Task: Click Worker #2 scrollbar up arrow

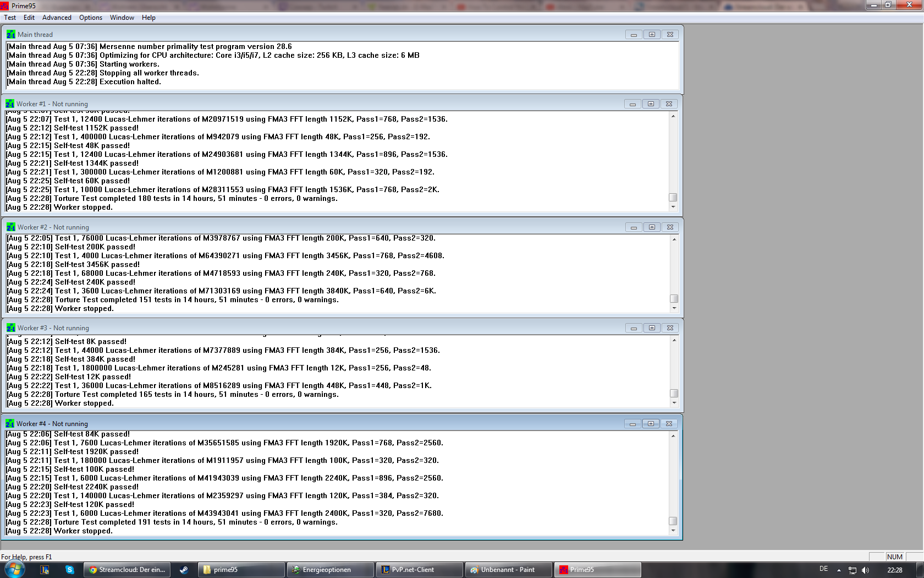Action: click(x=674, y=239)
